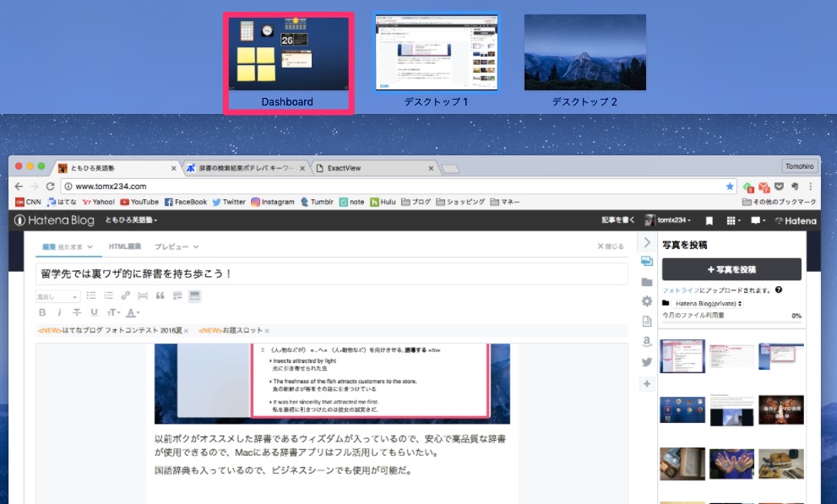Click the Hatena Blog logo
The width and height of the screenshot is (837, 504).
click(x=54, y=219)
